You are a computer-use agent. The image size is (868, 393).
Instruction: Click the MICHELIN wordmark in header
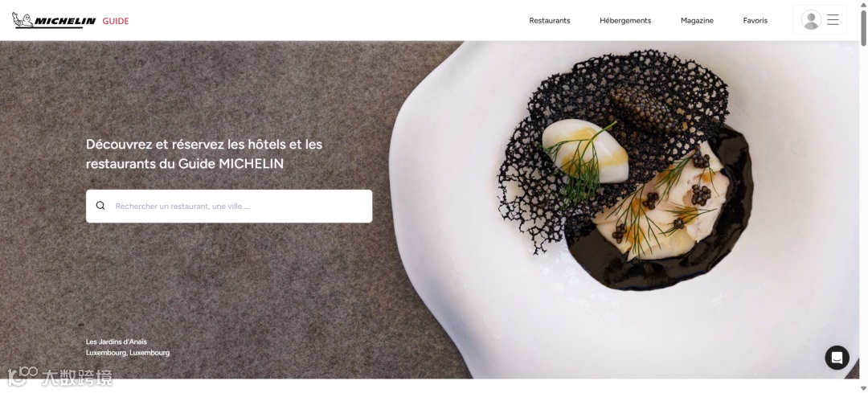coord(65,21)
